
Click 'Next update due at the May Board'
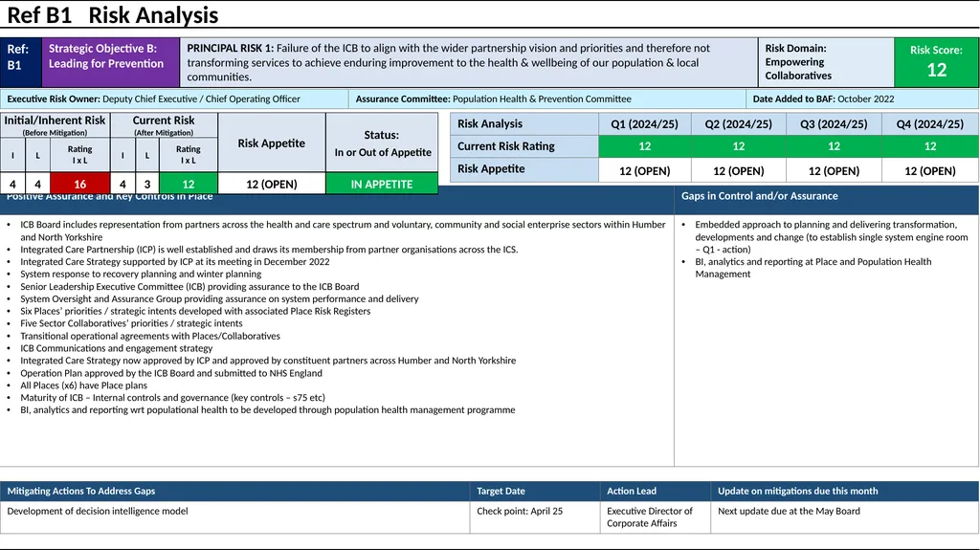(789, 511)
